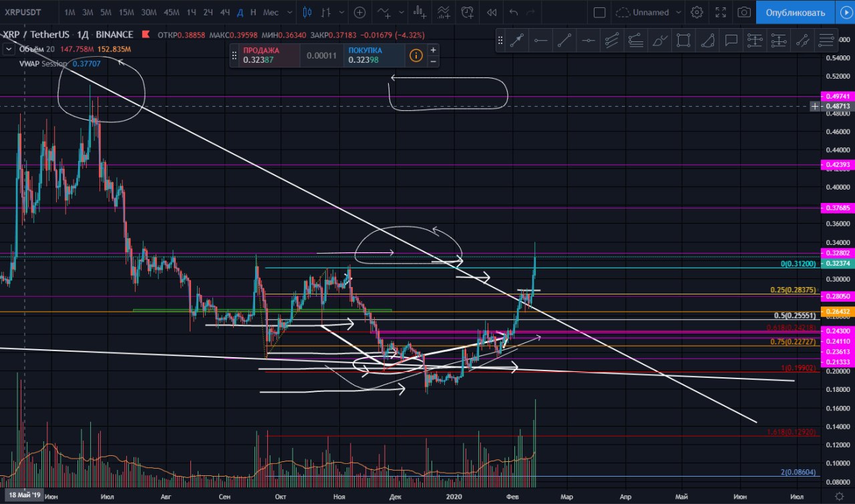Select the trend line drawing tool
The image size is (855, 504).
(564, 41)
